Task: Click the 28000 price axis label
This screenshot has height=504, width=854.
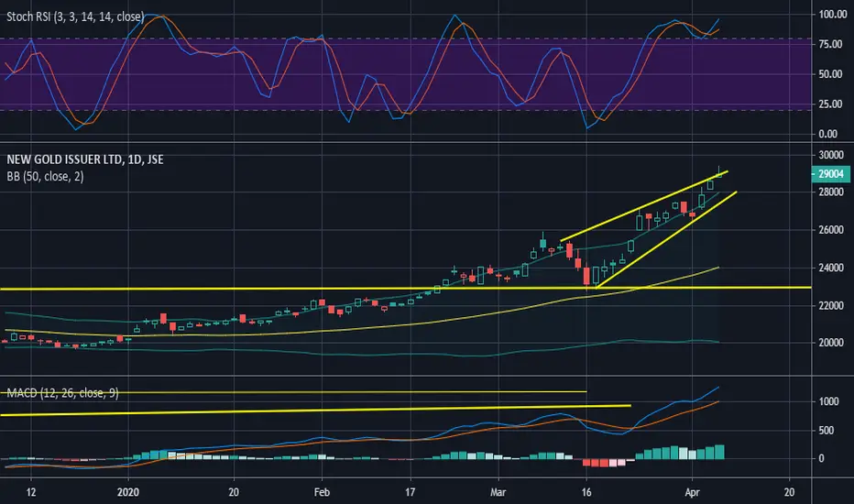Action: 831,192
